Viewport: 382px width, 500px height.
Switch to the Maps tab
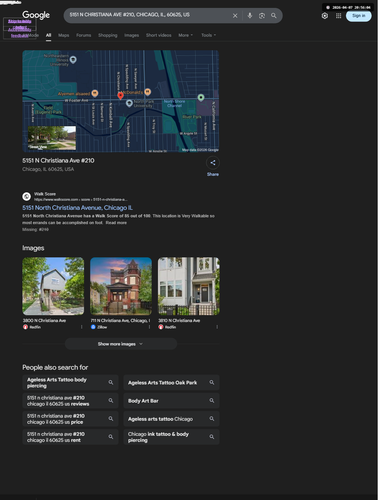click(x=64, y=35)
